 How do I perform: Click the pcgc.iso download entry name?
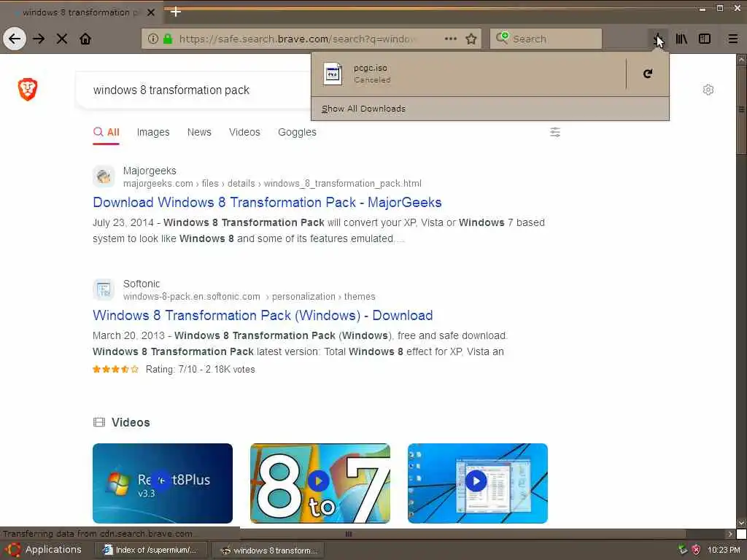pyautogui.click(x=370, y=68)
